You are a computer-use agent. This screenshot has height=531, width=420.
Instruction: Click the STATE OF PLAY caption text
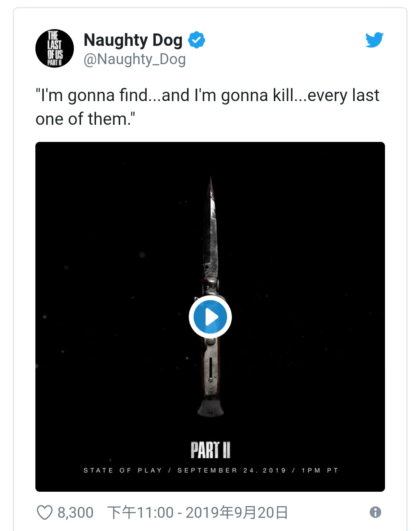pyautogui.click(x=122, y=470)
